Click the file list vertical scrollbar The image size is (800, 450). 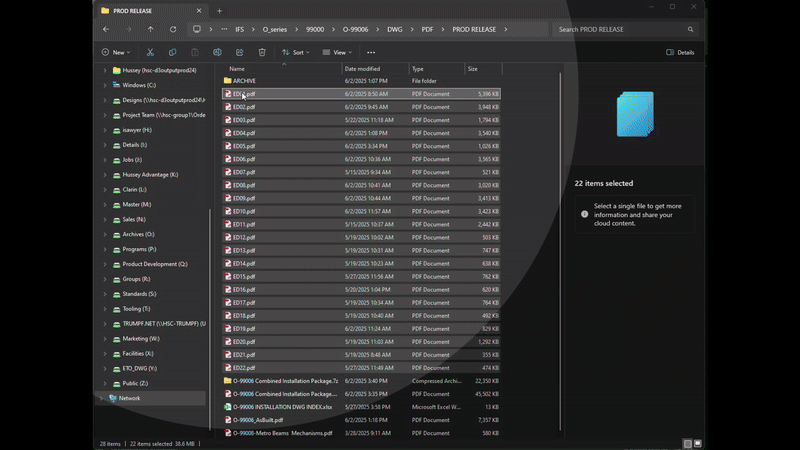tap(560, 252)
